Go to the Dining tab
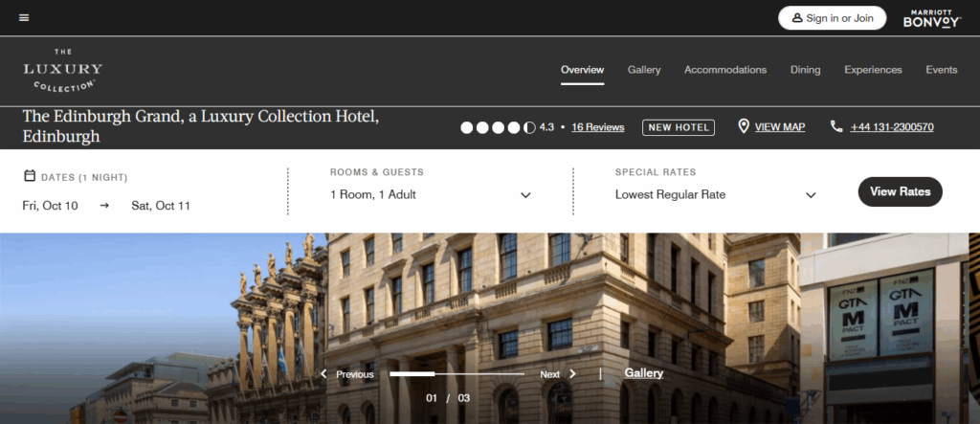Screen dimensions: 980x424 coord(805,70)
